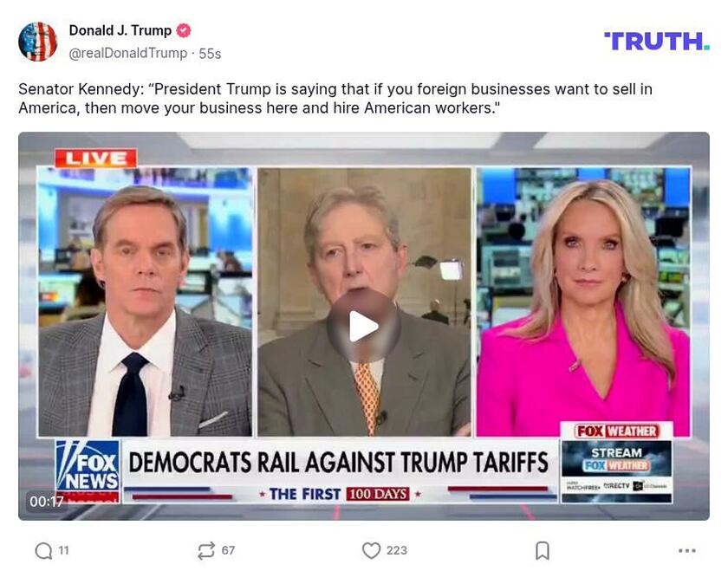View the 67 ReTruths count
This screenshot has height=584, width=728.
pos(228,550)
